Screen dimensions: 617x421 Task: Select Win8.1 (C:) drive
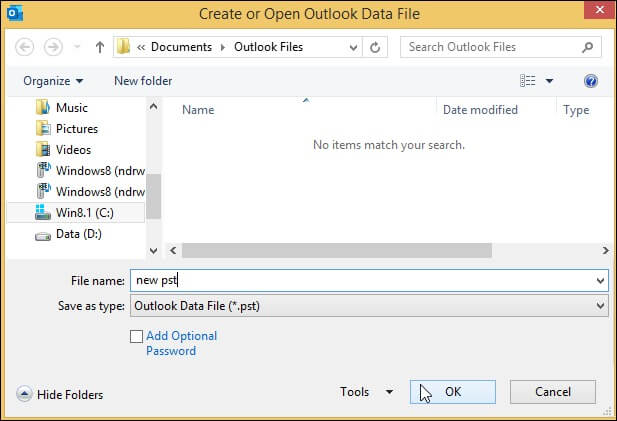[x=76, y=213]
